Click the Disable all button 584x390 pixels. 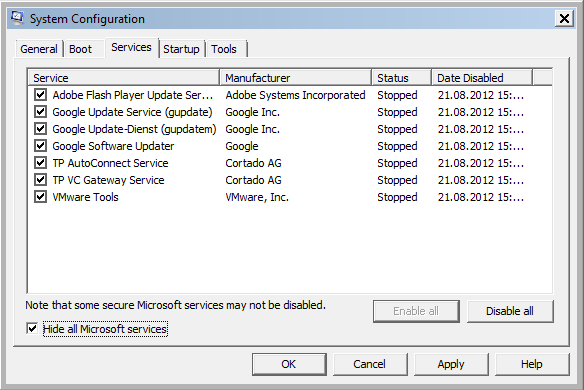[510, 311]
